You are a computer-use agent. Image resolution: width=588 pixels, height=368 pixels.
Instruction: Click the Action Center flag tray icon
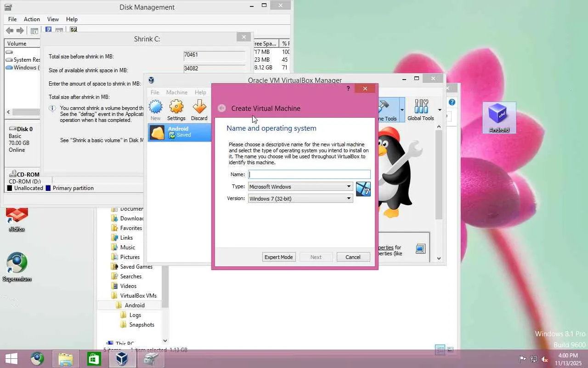point(522,359)
